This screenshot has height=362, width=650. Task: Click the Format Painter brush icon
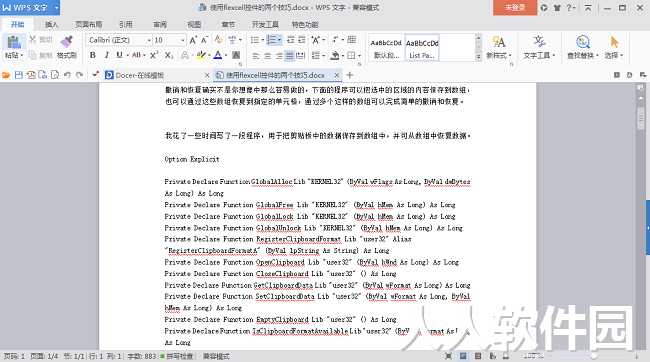(66, 42)
